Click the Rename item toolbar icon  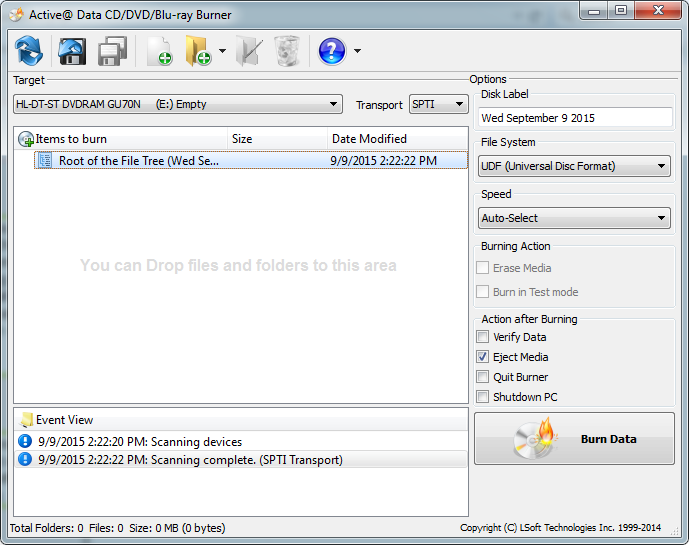pos(249,51)
